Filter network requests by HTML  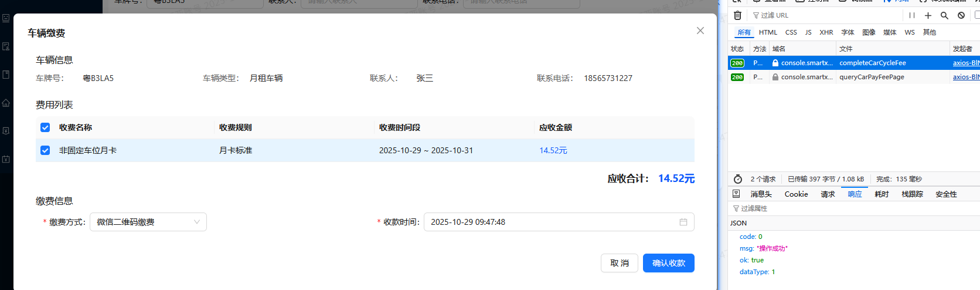pos(768,32)
